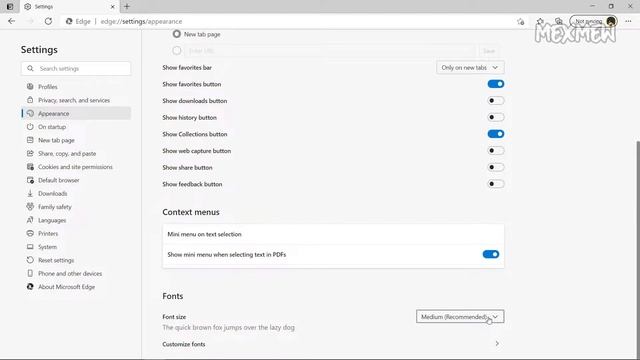Open the Settings and more ellipsis menu

click(x=628, y=21)
